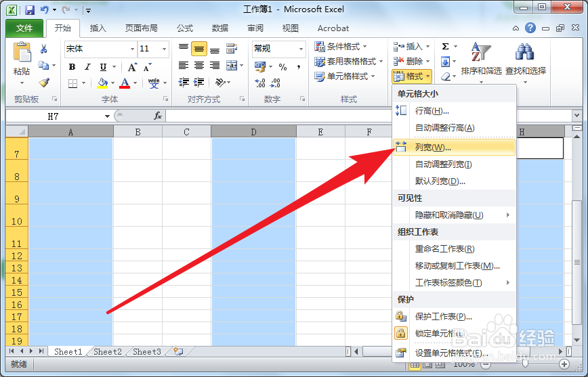This screenshot has height=377, width=588.
Task: Click the fx insert function button
Action: [158, 116]
